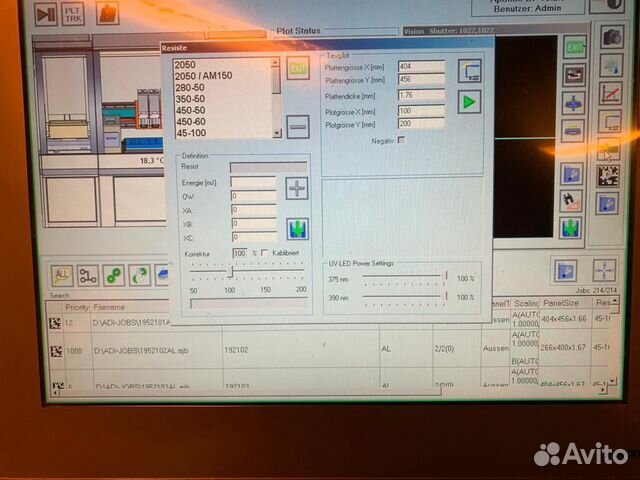Image resolution: width=640 pixels, height=480 pixels.
Task: Open the red line graph tool
Action: pyautogui.click(x=611, y=93)
